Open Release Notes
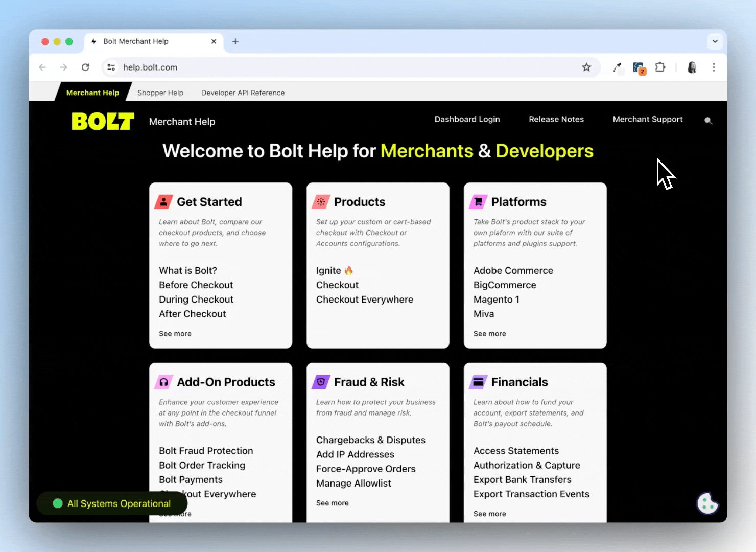The height and width of the screenshot is (552, 756). (x=556, y=119)
